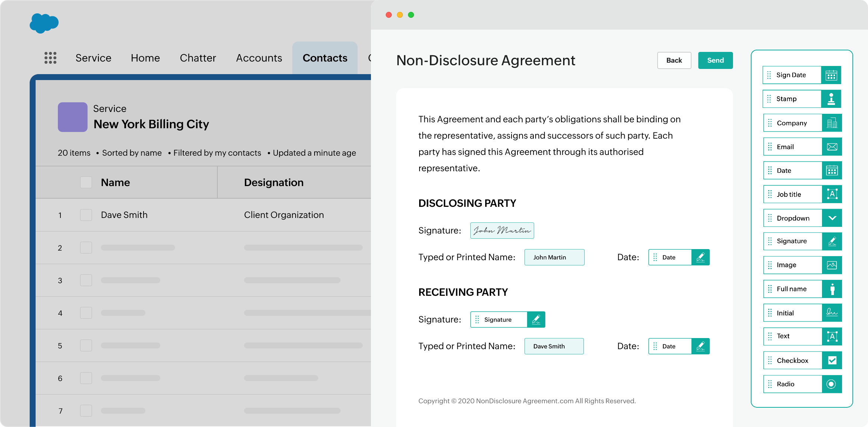Check the box in row 5
Image resolution: width=868 pixels, height=427 pixels.
pyautogui.click(x=86, y=345)
